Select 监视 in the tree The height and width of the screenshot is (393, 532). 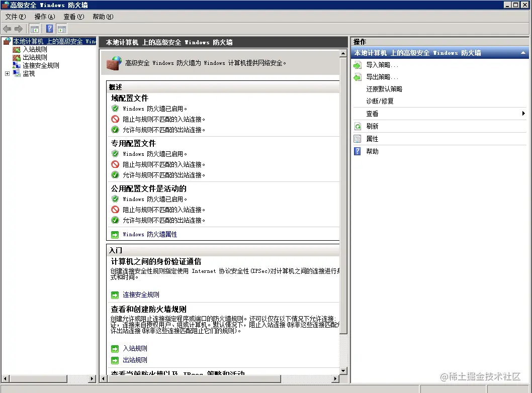[x=29, y=73]
